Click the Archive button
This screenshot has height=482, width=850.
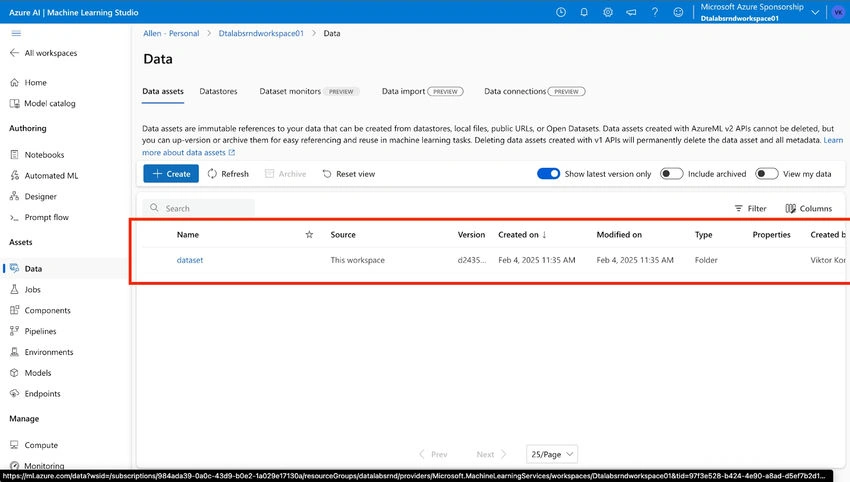(285, 173)
